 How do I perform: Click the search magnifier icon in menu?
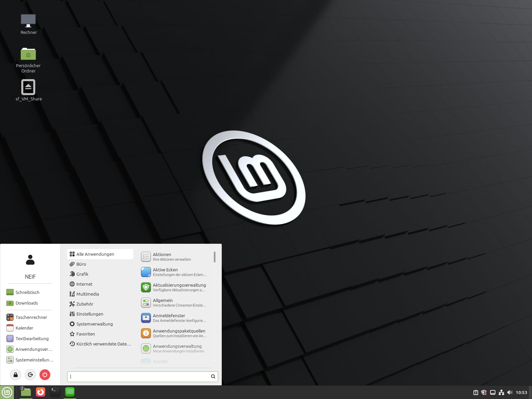(x=213, y=376)
